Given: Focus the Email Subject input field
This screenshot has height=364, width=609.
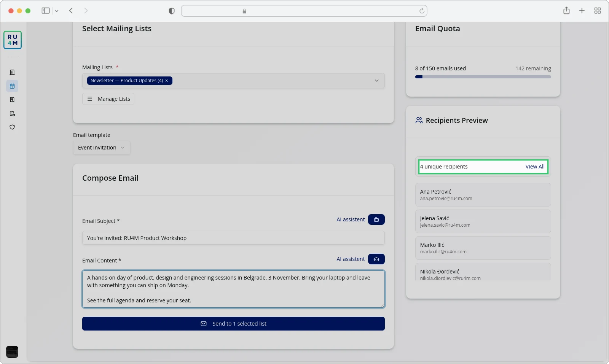Looking at the screenshot, I should tap(233, 238).
